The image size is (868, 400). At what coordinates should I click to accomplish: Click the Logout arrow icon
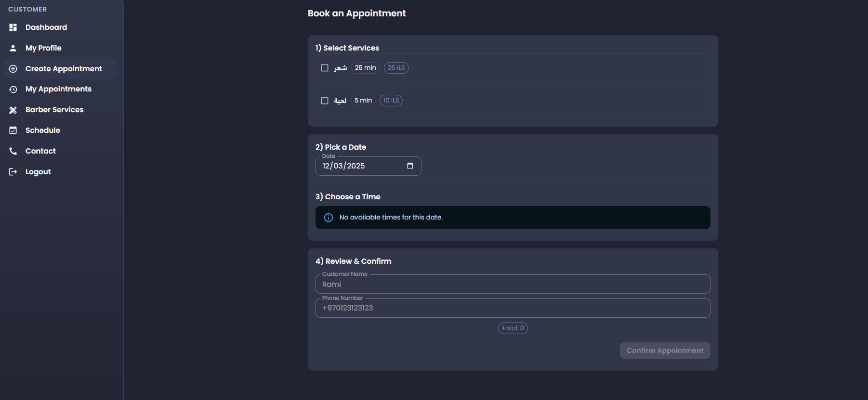pos(13,172)
